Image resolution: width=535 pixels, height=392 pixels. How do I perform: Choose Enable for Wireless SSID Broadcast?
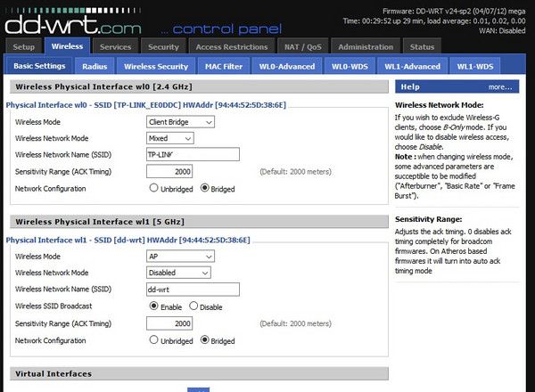coord(154,306)
